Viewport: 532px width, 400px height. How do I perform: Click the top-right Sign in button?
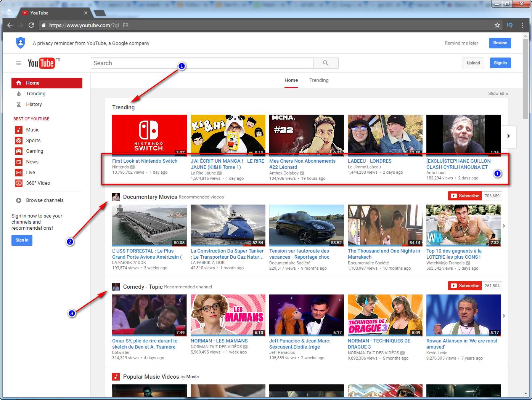[500, 63]
